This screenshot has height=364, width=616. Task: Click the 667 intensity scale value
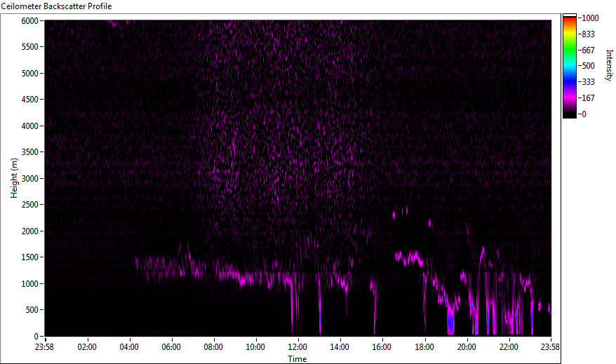point(589,50)
